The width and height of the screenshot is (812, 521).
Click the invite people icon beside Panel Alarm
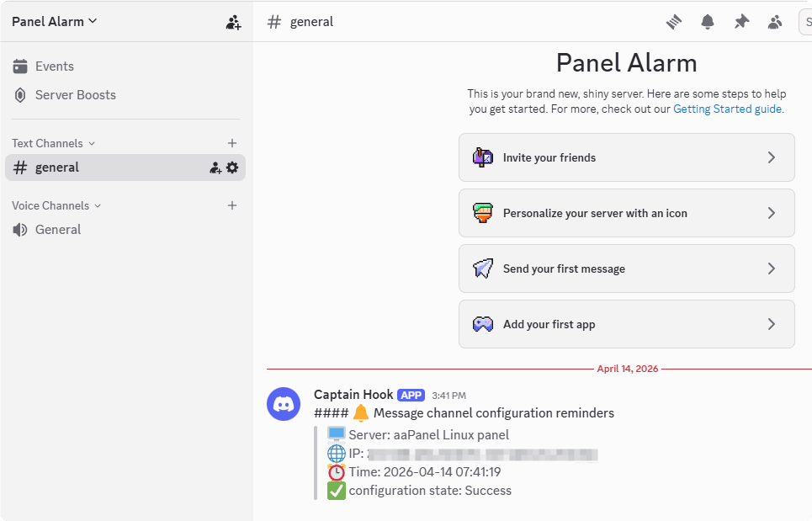point(233,23)
